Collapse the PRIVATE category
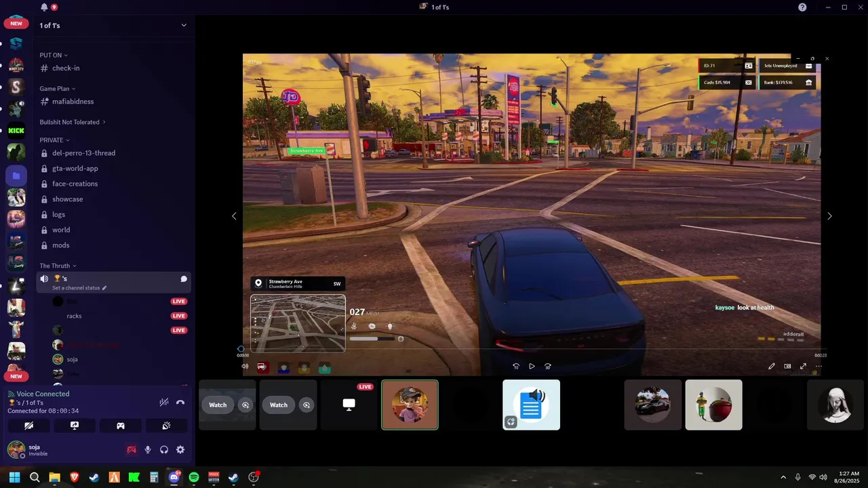The image size is (868, 488). (54, 140)
